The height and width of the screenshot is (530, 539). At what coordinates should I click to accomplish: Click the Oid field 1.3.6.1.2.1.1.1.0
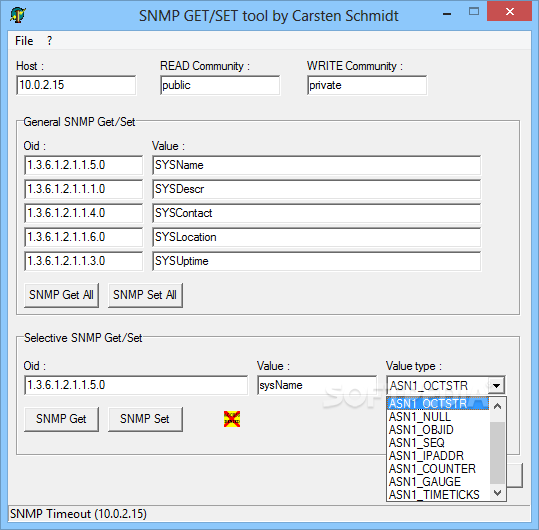coord(84,189)
